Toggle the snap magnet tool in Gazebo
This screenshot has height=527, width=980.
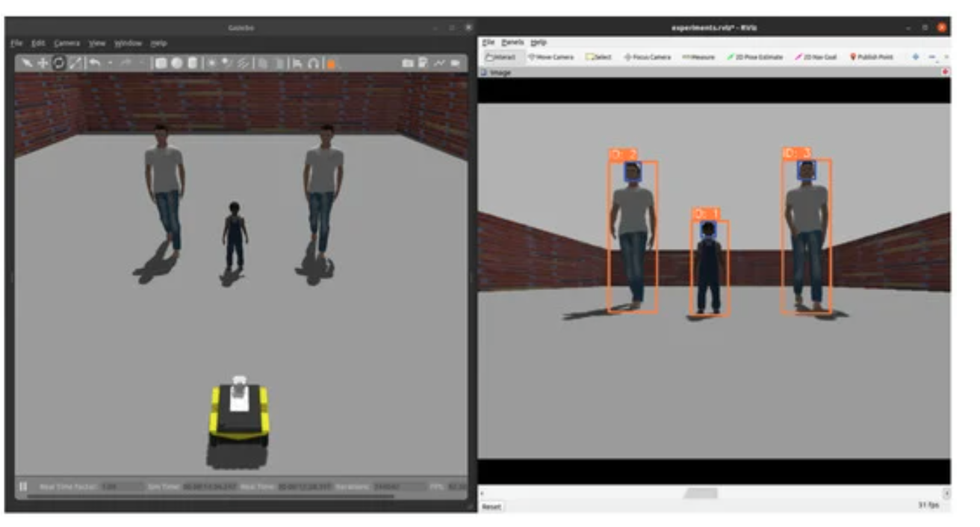[x=314, y=64]
